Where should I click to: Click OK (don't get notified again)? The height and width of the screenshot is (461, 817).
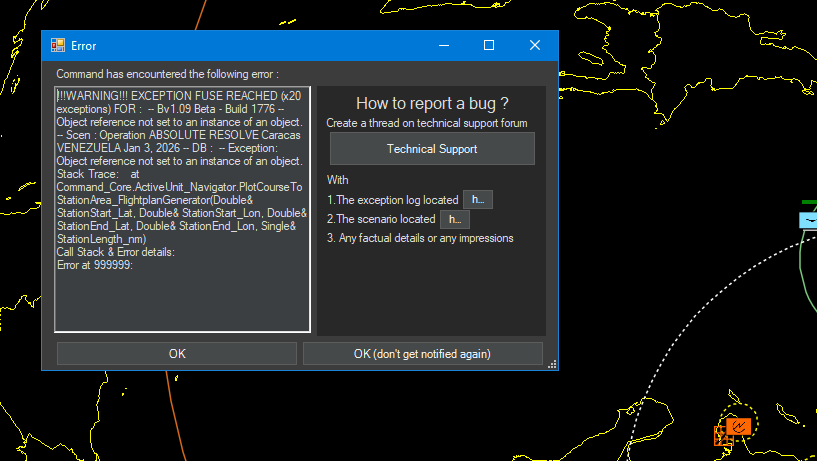[x=423, y=354]
